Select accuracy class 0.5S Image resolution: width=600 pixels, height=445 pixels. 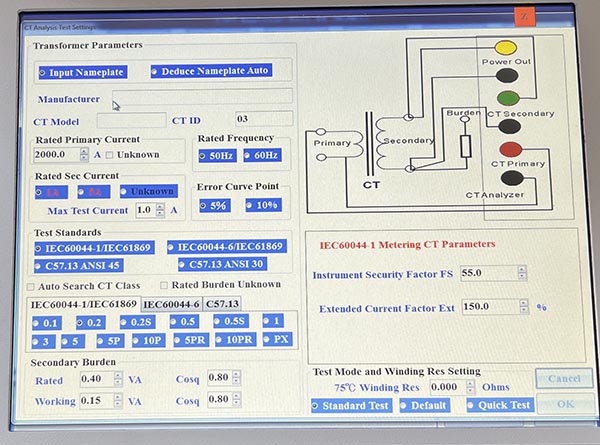[x=231, y=321]
